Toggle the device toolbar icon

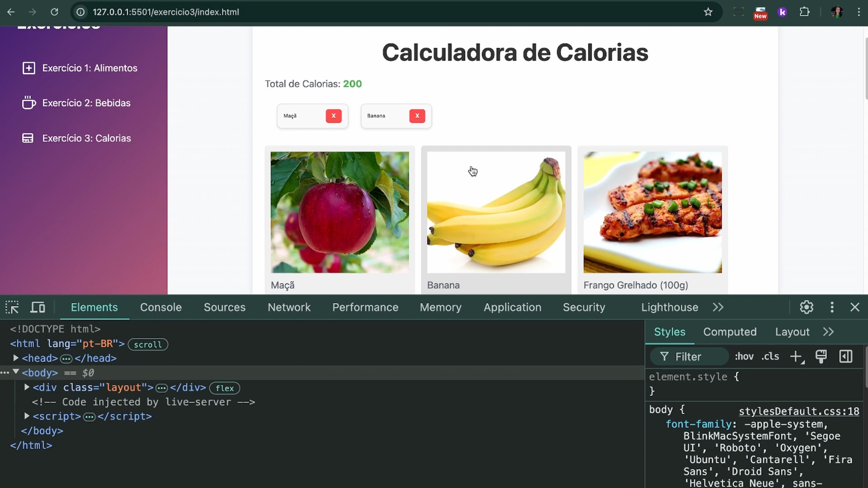click(x=38, y=307)
